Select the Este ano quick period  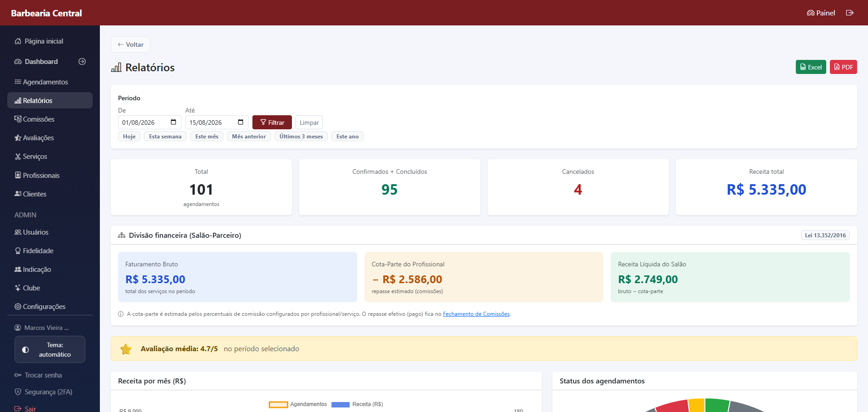(347, 137)
